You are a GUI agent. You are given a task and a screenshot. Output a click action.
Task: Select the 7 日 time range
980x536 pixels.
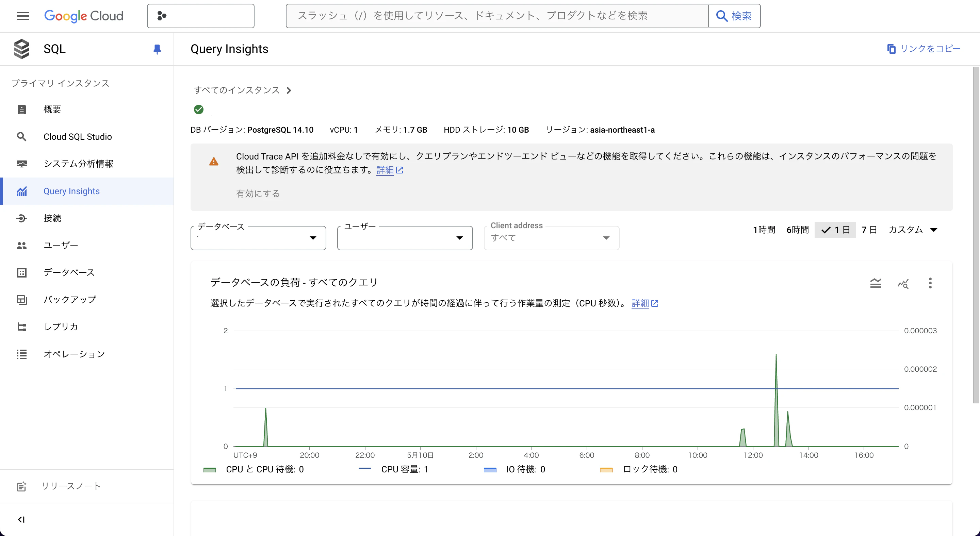[869, 230]
